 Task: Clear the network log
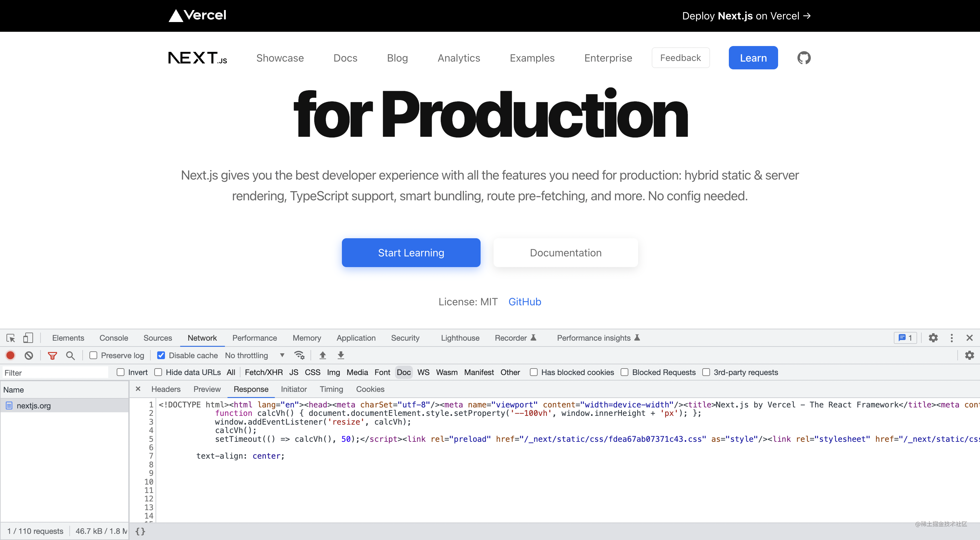coord(29,356)
